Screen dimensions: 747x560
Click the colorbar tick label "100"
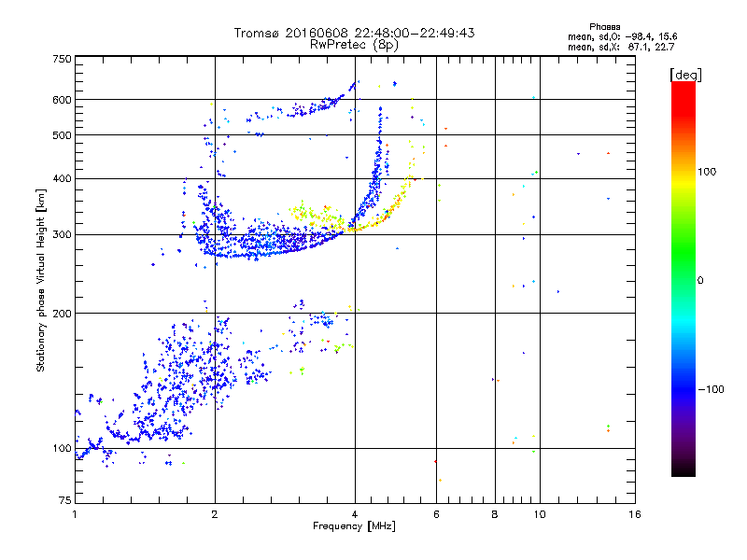point(707,172)
